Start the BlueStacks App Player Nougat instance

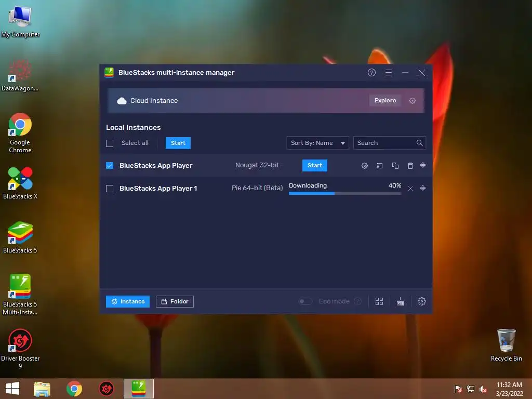pyautogui.click(x=314, y=165)
